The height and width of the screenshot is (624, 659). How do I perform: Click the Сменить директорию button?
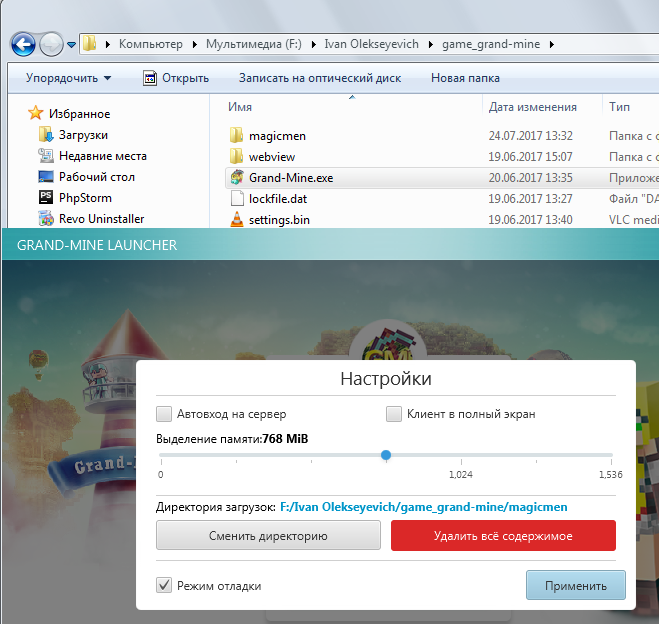[268, 535]
